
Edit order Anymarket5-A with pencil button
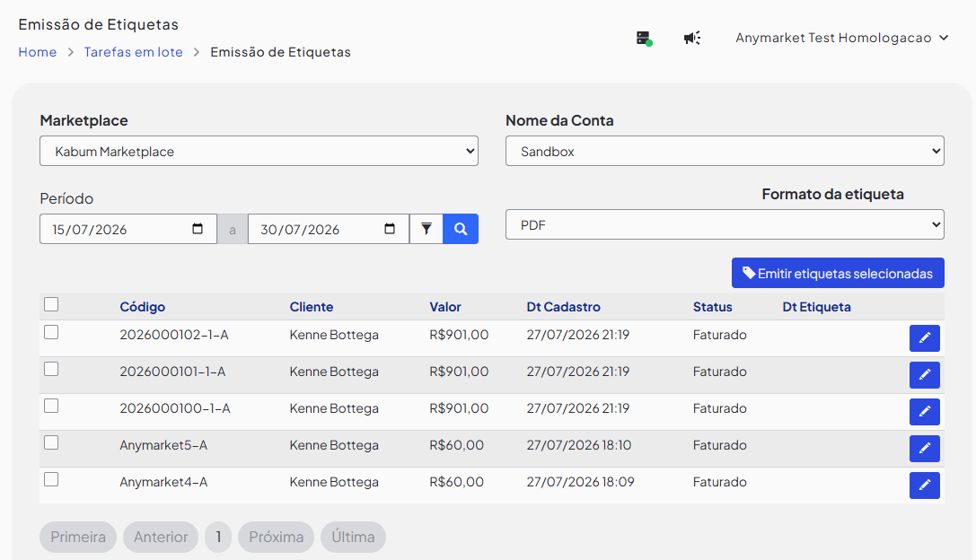coord(924,448)
